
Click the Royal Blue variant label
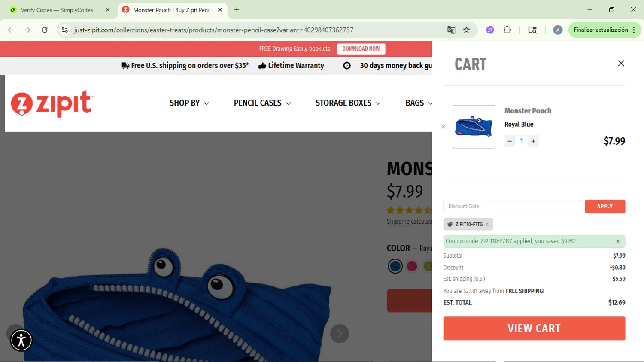tap(519, 125)
